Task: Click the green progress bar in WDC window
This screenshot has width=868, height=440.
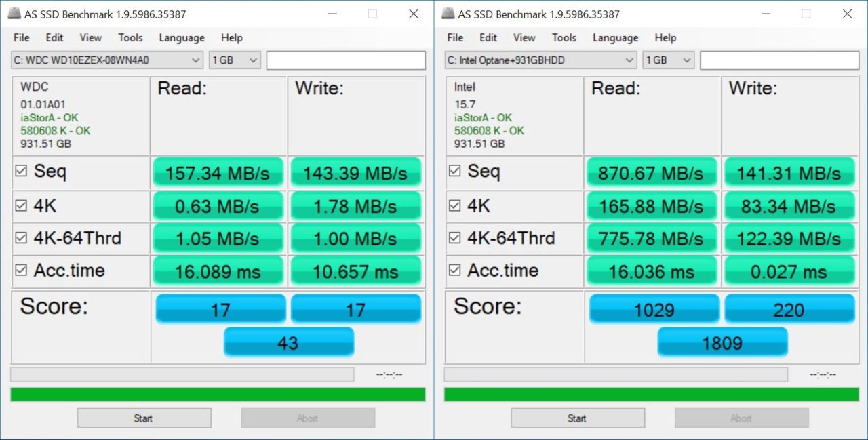Action: point(218,395)
